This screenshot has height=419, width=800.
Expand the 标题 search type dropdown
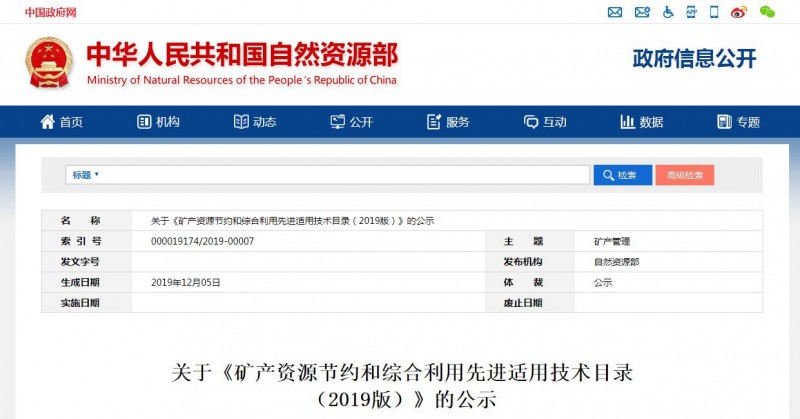coord(85,175)
